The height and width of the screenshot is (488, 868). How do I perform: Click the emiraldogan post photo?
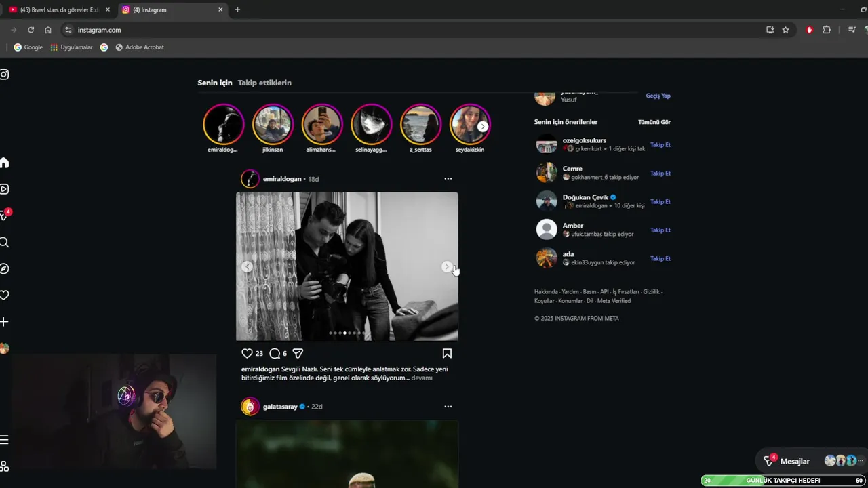(x=347, y=266)
